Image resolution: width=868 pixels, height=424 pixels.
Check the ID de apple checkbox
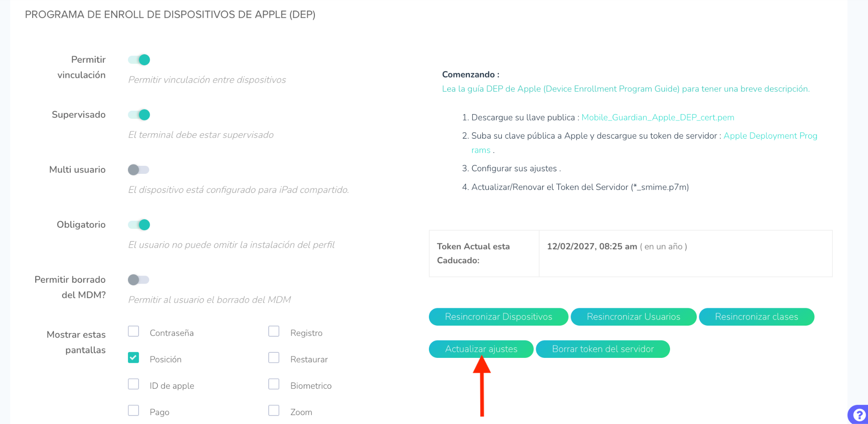click(x=134, y=384)
